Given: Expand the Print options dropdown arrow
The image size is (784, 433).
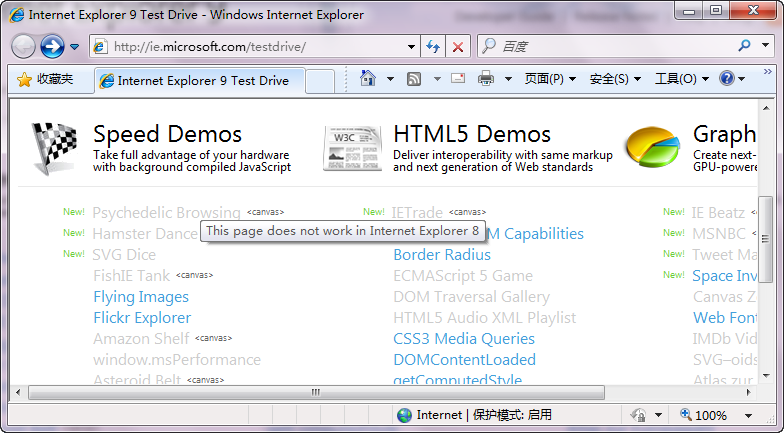Looking at the screenshot, I should (508, 79).
